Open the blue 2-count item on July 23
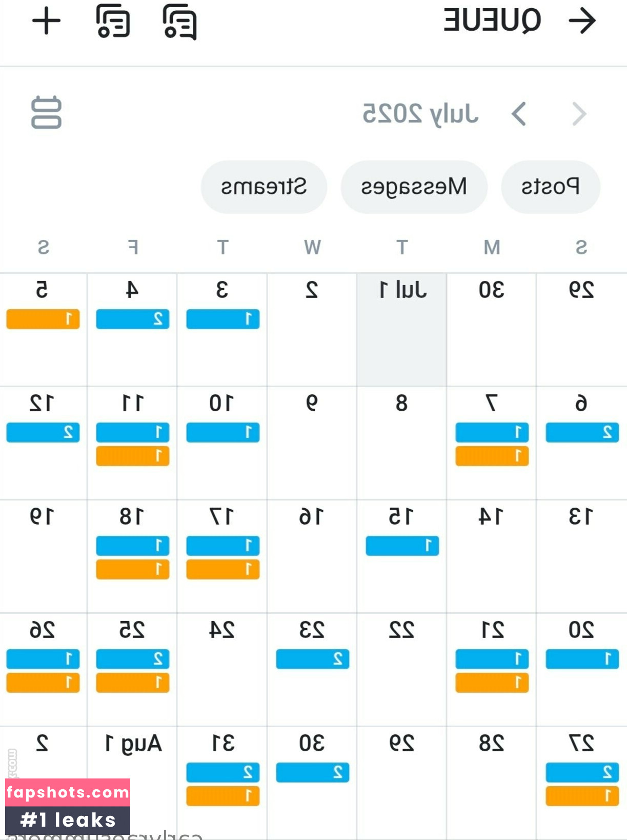This screenshot has width=627, height=840. (313, 659)
